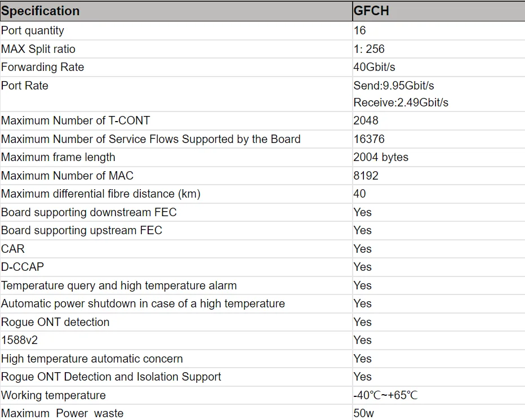Click the Specification header cell
The width and height of the screenshot is (525, 420).
pyautogui.click(x=41, y=11)
